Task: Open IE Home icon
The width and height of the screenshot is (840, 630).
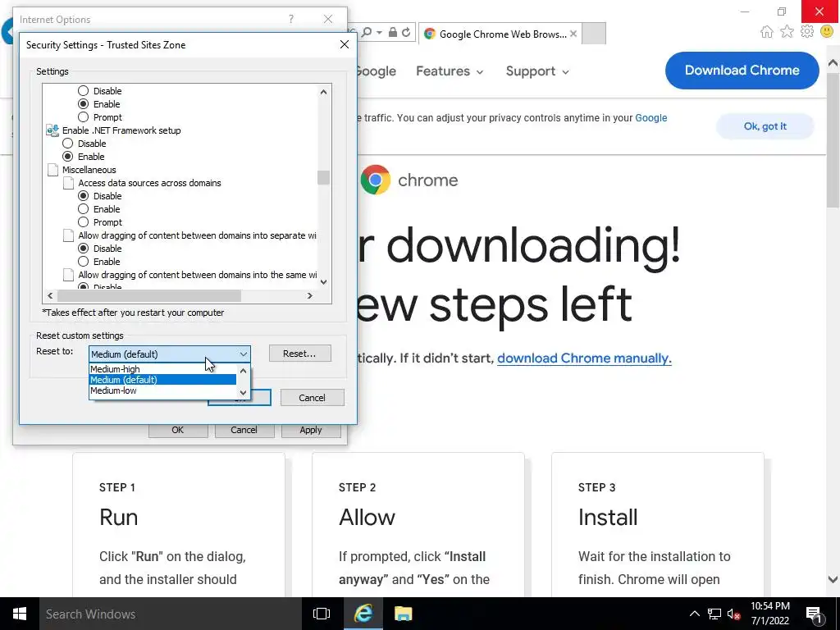Action: (x=767, y=32)
